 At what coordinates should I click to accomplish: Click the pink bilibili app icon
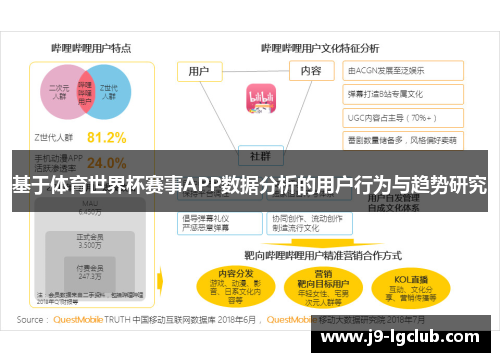coord(261,98)
